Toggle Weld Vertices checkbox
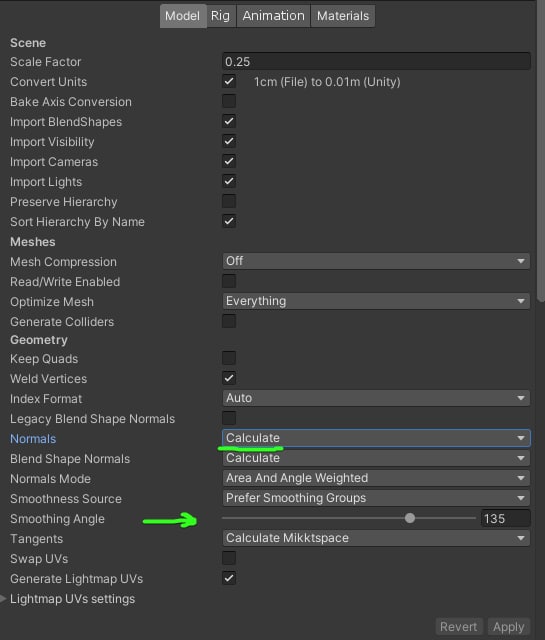The width and height of the screenshot is (545, 640). 229,378
